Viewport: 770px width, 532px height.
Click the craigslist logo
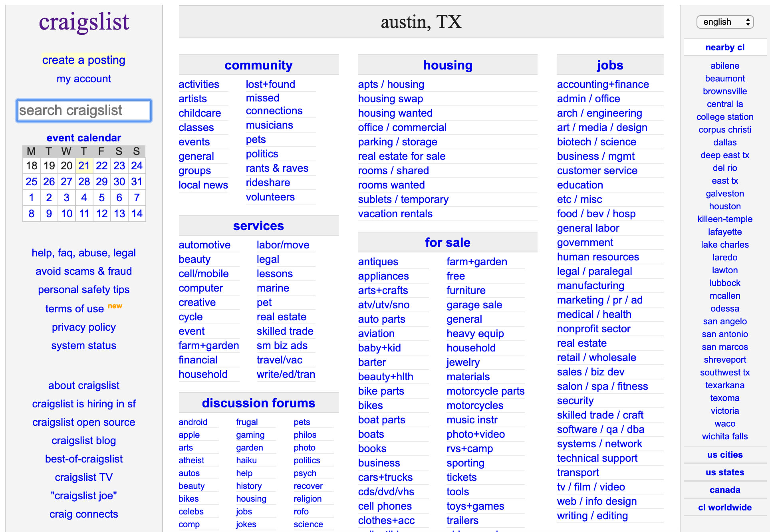tap(84, 22)
